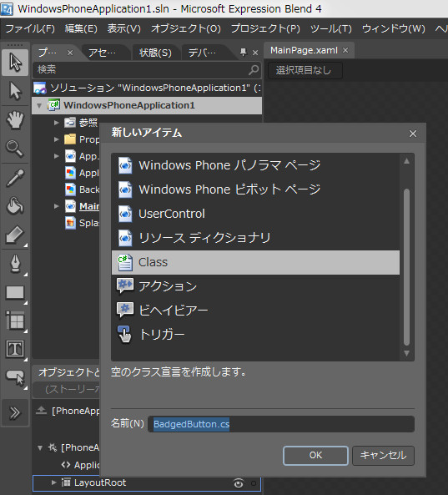Close the 新しいアイテム dialog
Screen dimensions: 448x495
pos(413,134)
